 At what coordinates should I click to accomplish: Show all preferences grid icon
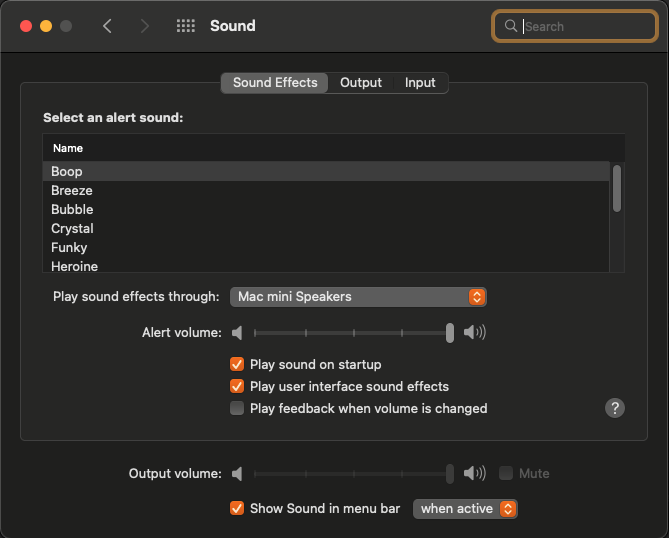click(x=186, y=26)
